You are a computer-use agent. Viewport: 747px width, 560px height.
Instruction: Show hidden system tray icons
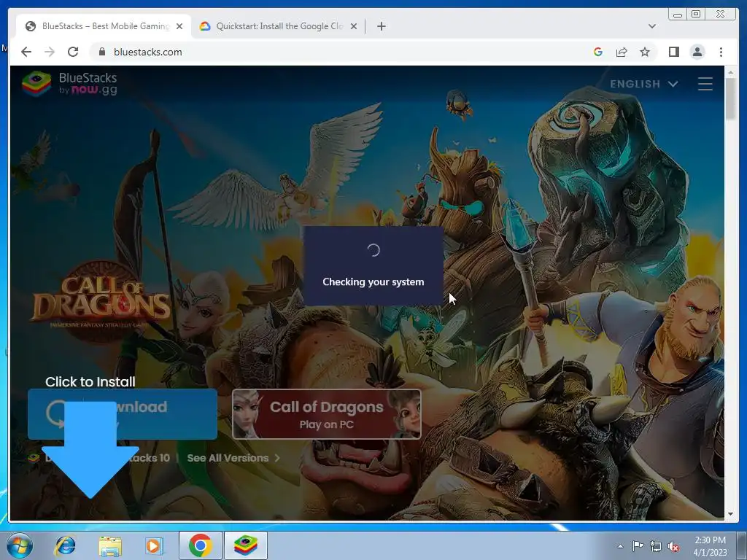[x=620, y=546]
